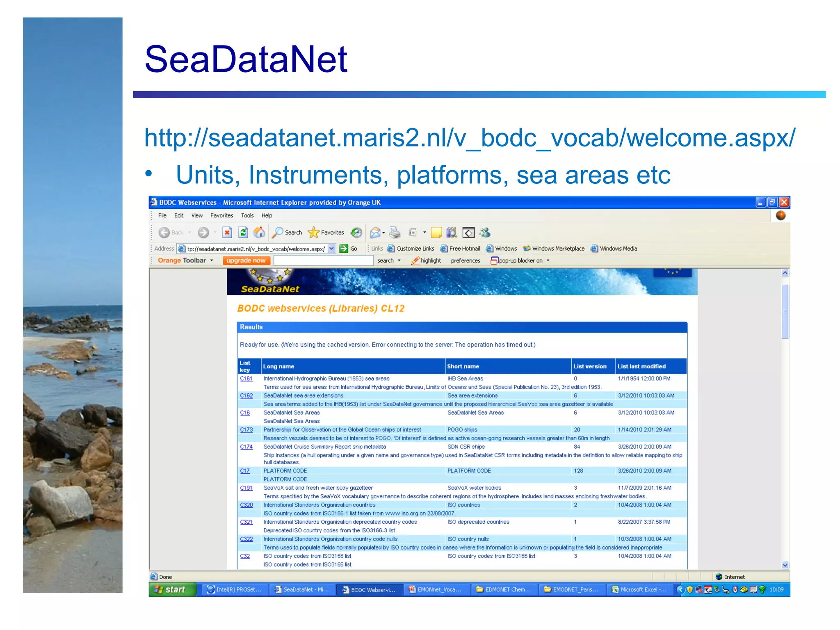Open the History icon in toolbar
Viewport: 840px width, 630px height.
(x=356, y=233)
